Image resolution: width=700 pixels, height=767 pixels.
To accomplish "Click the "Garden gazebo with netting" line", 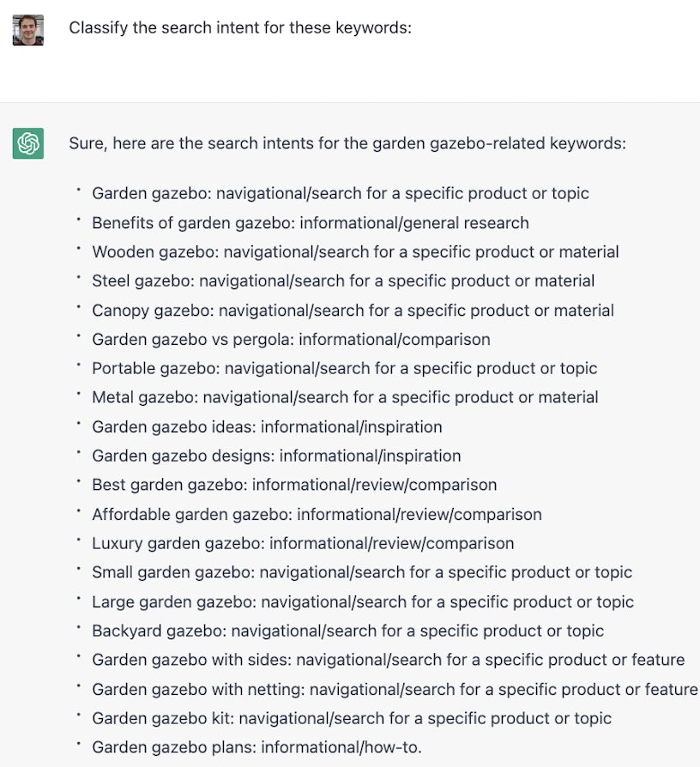I will pos(395,689).
